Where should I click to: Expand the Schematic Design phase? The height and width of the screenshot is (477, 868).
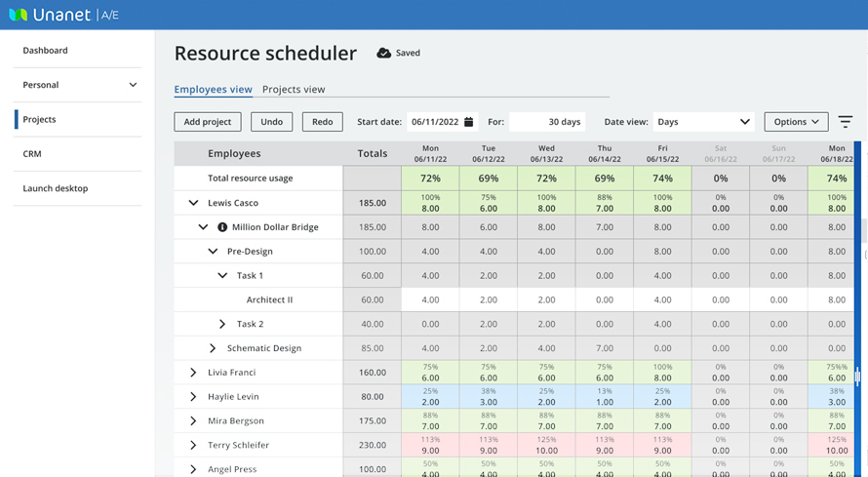click(x=213, y=348)
